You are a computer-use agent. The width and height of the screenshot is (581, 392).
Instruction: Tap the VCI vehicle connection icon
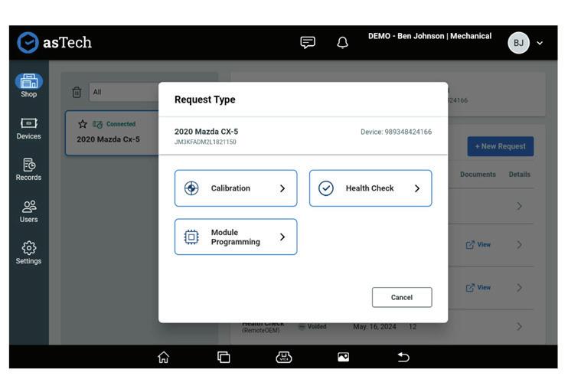[x=284, y=358]
